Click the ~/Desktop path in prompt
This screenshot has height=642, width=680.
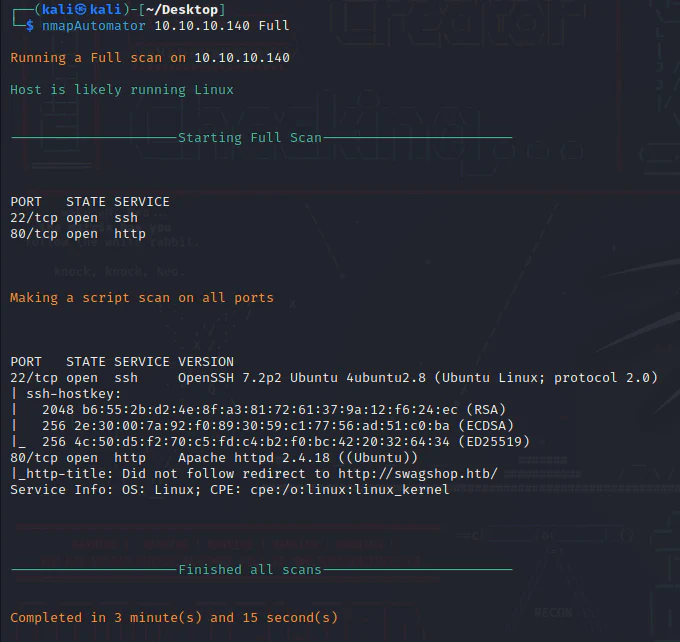click(182, 10)
